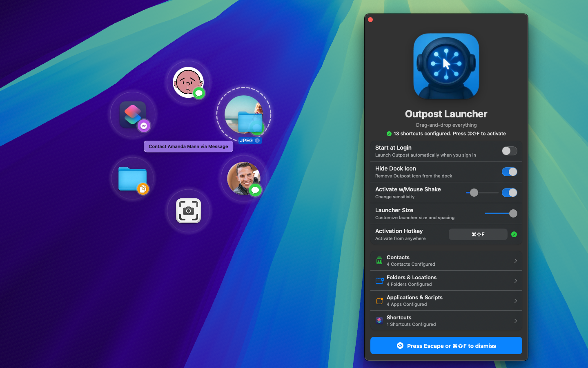Open the Shortcuts app icon in the launcher
The width and height of the screenshot is (588, 368).
[x=133, y=114]
